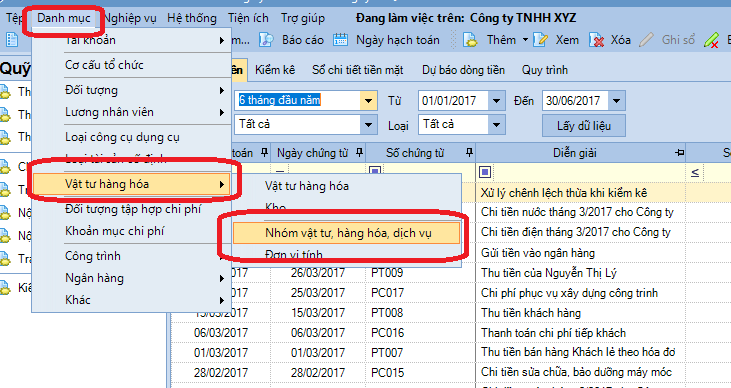Open the Tiện ích menu
This screenshot has height=388, width=731.
pos(248,18)
